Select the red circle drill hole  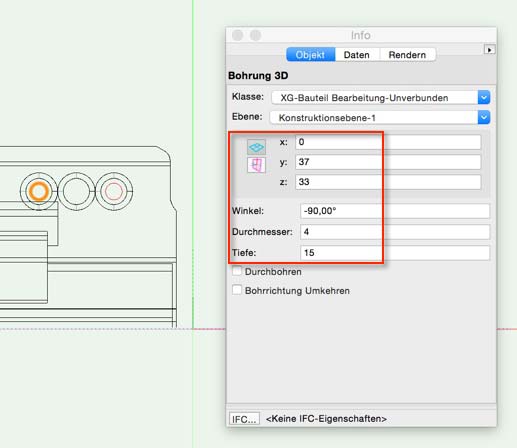pos(114,192)
